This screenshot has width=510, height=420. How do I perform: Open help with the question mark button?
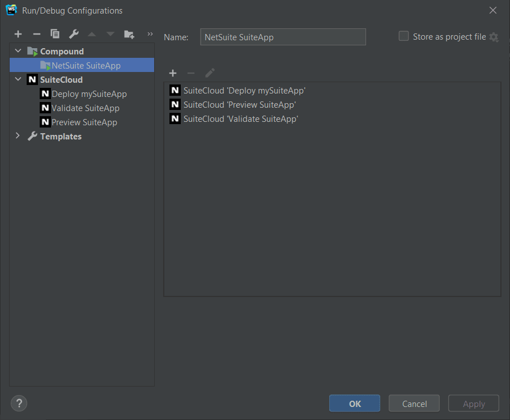pos(19,404)
